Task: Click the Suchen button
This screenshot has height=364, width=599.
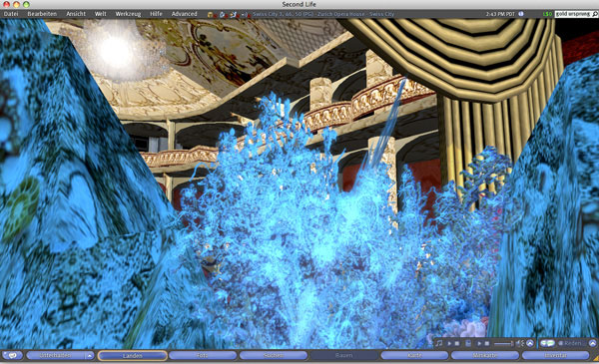Action: [x=274, y=355]
